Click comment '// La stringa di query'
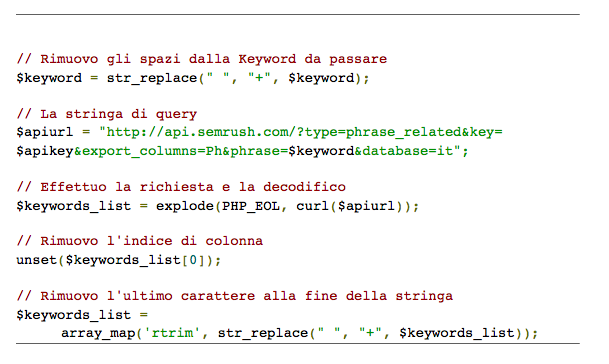 [x=107, y=114]
